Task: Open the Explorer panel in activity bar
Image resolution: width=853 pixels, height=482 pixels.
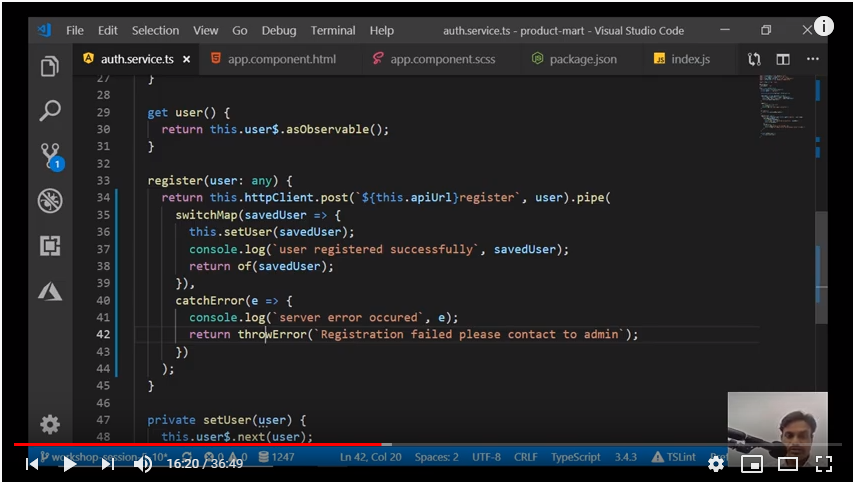Action: pyautogui.click(x=49, y=67)
